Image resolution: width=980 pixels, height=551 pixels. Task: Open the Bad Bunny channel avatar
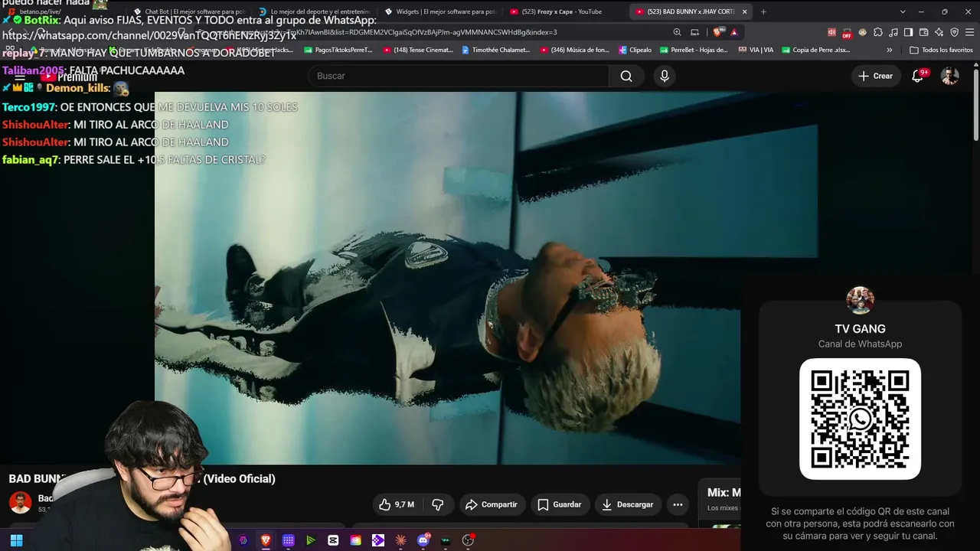coord(21,502)
